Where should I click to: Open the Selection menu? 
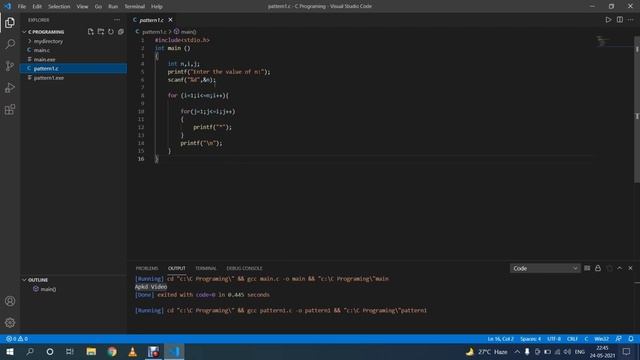point(59,6)
